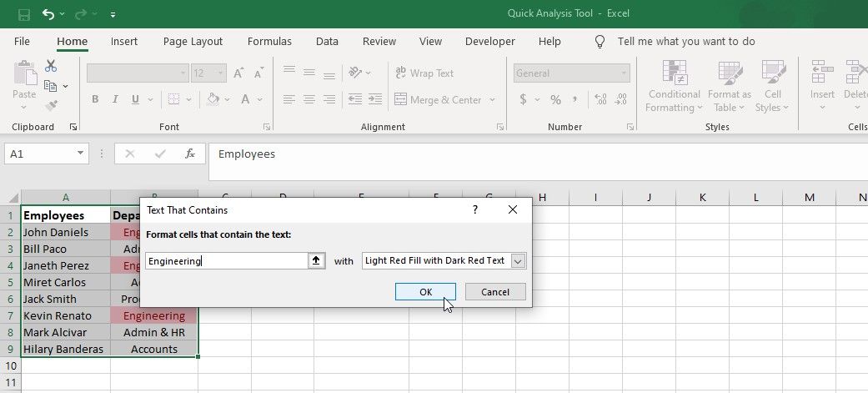This screenshot has width=868, height=393.
Task: Click the Help question mark in dialog
Action: (x=475, y=210)
